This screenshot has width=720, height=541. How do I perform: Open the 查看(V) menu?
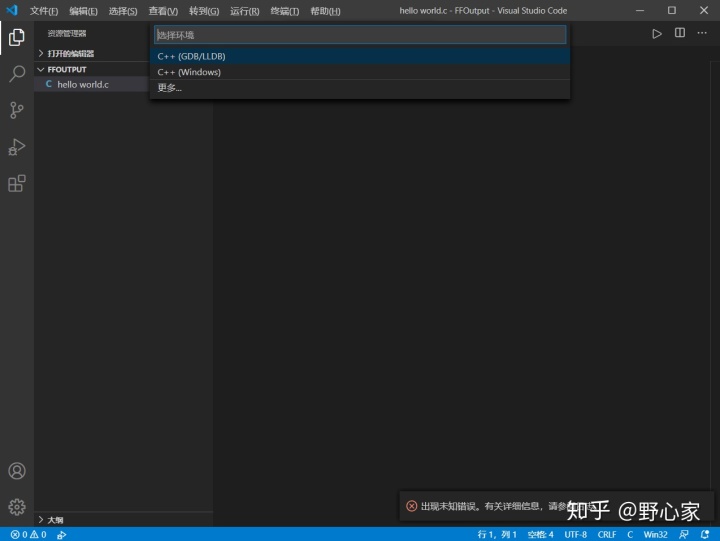coord(163,11)
